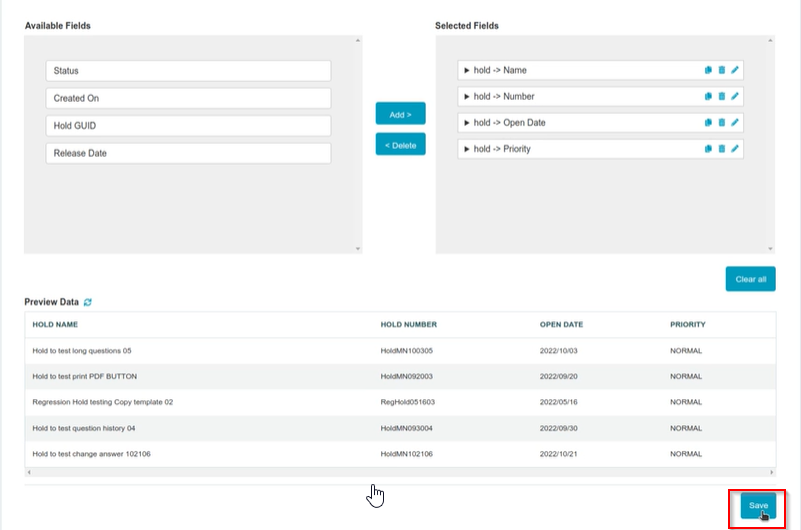This screenshot has width=801, height=530.
Task: Click open date 2022/10/21
Action: (558, 454)
